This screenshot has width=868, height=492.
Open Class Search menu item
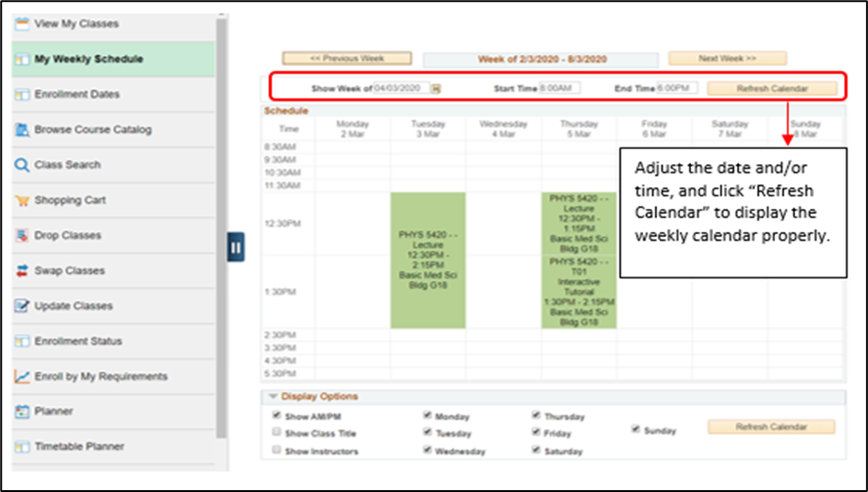113,165
